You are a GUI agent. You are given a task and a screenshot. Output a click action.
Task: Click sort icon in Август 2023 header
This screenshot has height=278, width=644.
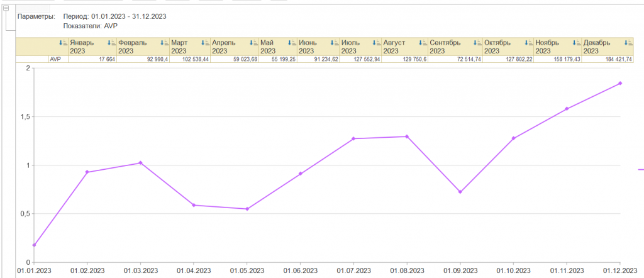[423, 43]
